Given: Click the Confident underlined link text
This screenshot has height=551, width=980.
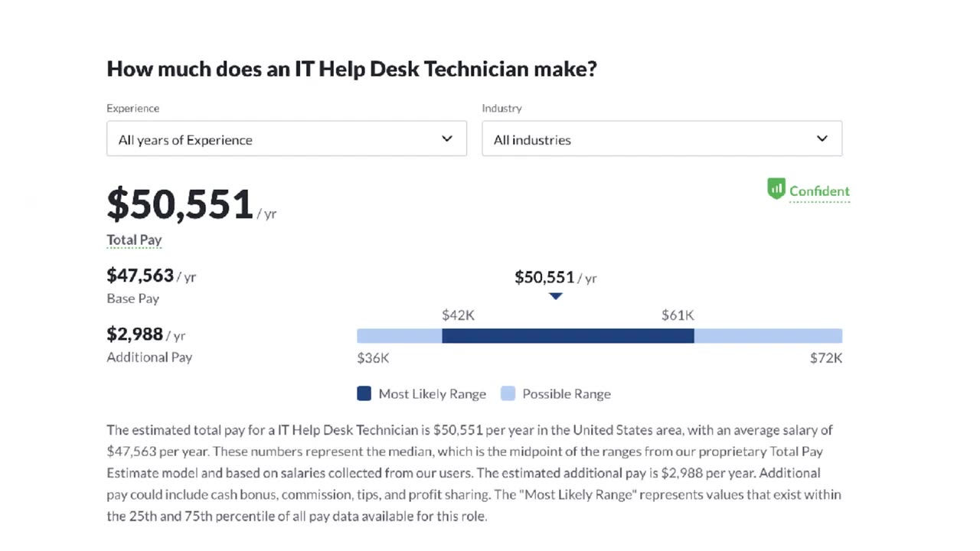Looking at the screenshot, I should click(x=819, y=191).
